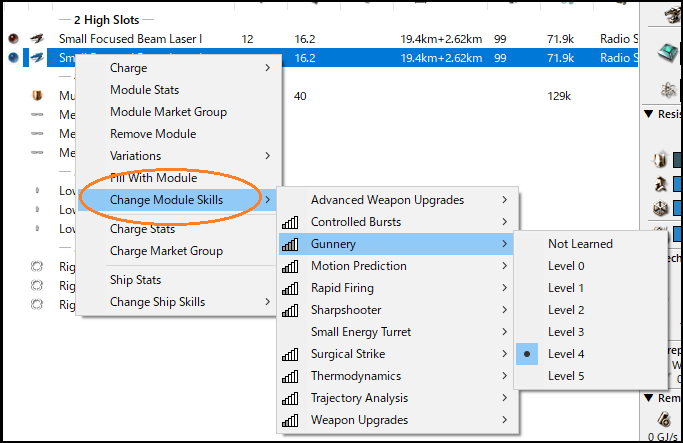Click the turret icon of first Small Focused Beam Laser I
The width and height of the screenshot is (683, 443).
click(36, 38)
